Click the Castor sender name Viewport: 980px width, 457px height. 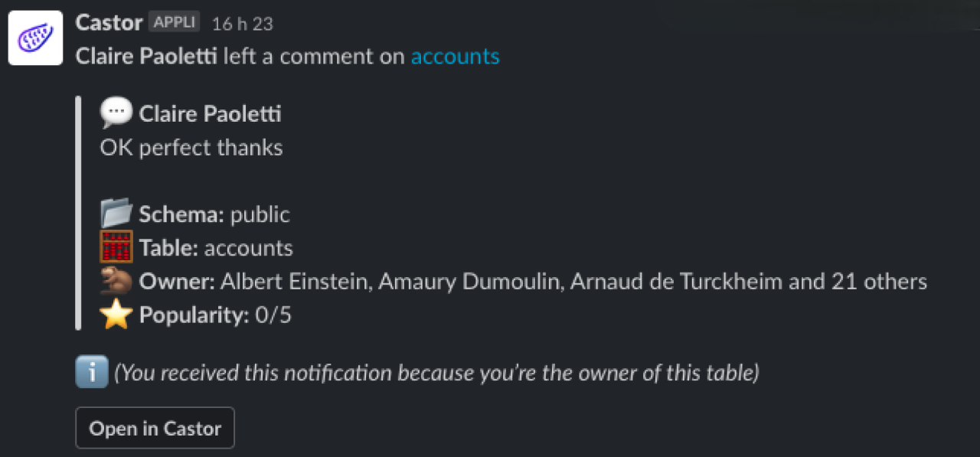coord(109,23)
